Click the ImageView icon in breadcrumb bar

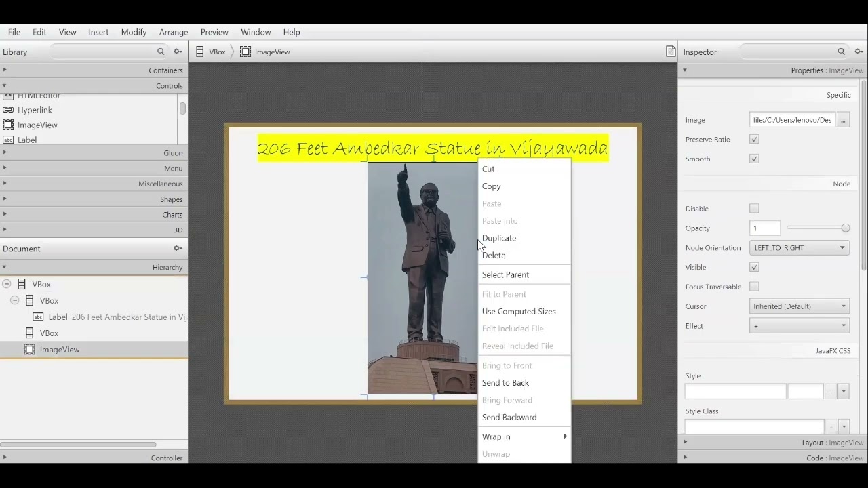245,52
